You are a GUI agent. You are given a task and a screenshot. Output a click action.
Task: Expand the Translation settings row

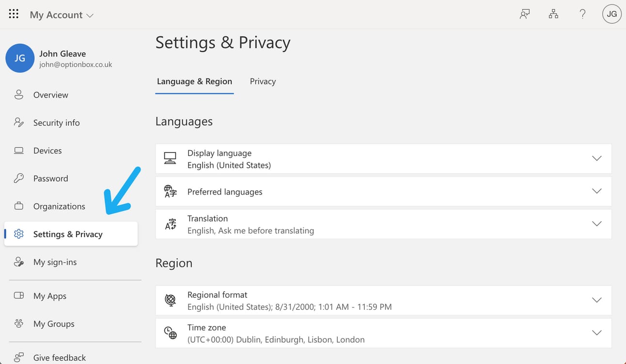pyautogui.click(x=597, y=224)
